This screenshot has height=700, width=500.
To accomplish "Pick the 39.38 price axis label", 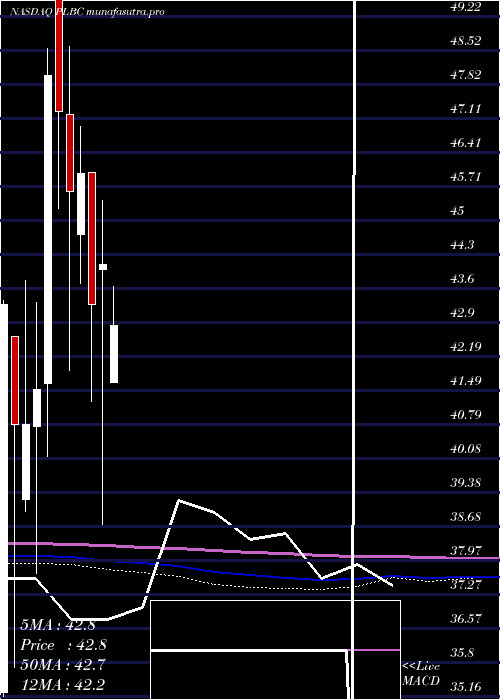I will click(466, 483).
